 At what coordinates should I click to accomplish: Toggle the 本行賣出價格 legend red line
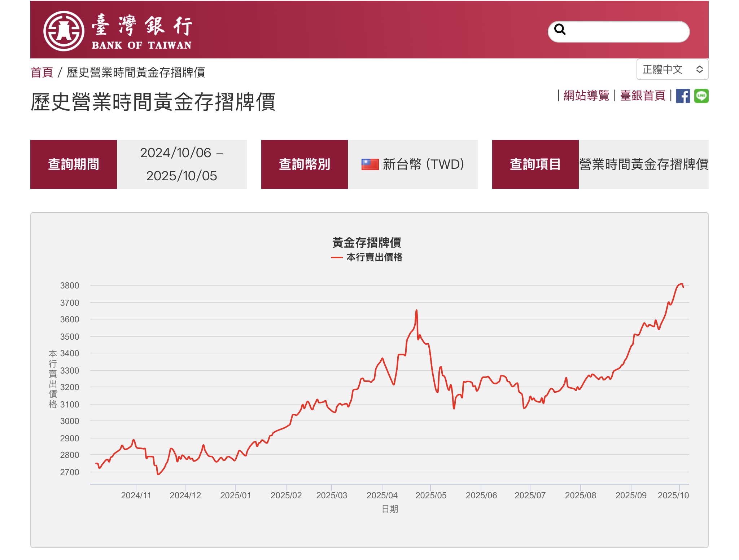click(x=337, y=257)
